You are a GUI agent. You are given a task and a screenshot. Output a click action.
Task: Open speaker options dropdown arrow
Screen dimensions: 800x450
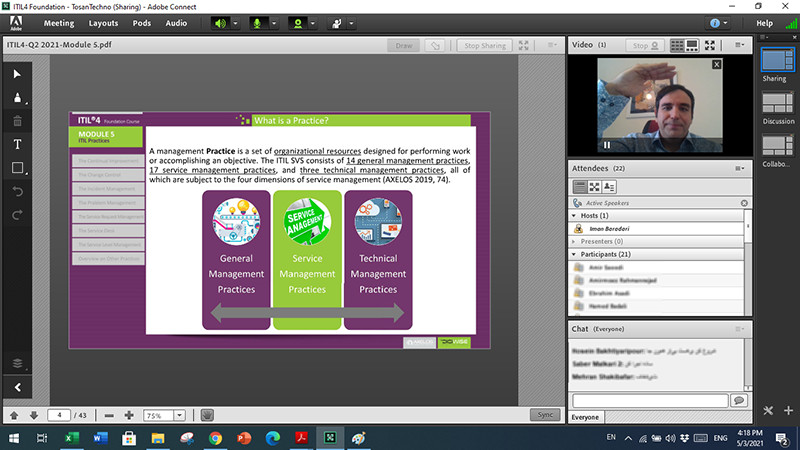(235, 23)
